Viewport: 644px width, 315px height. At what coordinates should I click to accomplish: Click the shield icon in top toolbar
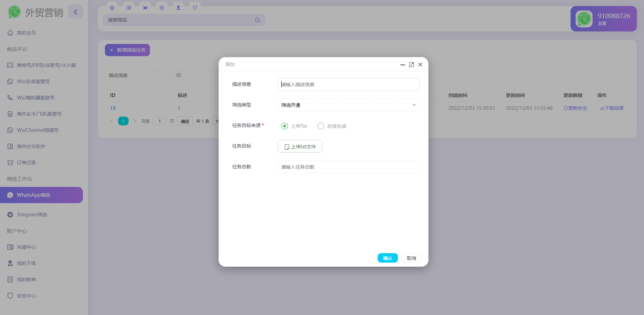pos(195,8)
